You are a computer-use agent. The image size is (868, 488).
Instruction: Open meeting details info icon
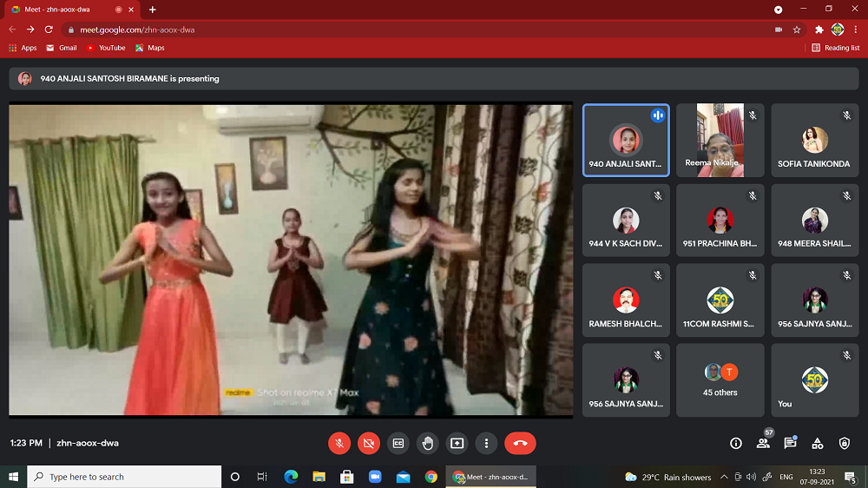[x=736, y=443]
